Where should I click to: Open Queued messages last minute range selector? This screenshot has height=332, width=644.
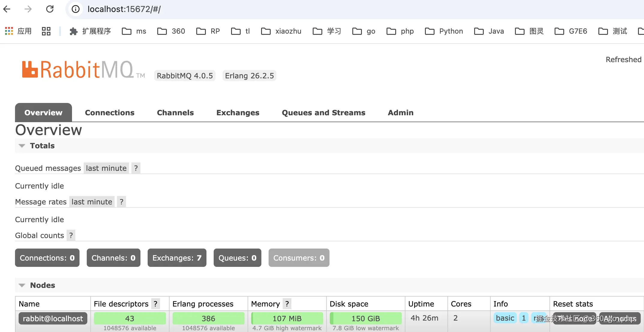[106, 168]
